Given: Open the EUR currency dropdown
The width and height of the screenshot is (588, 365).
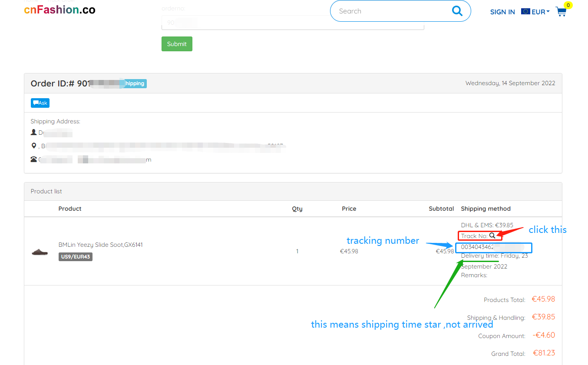Looking at the screenshot, I should 535,12.
